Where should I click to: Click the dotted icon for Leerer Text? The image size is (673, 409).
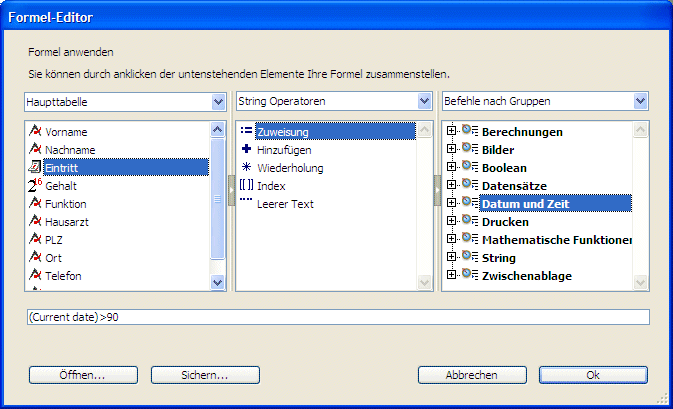(246, 202)
